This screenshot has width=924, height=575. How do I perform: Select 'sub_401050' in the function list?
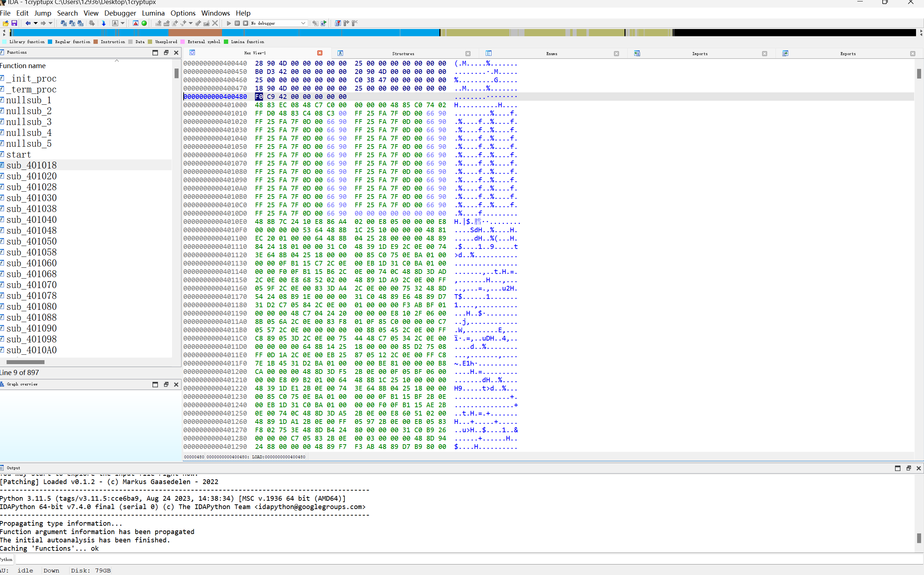(31, 241)
